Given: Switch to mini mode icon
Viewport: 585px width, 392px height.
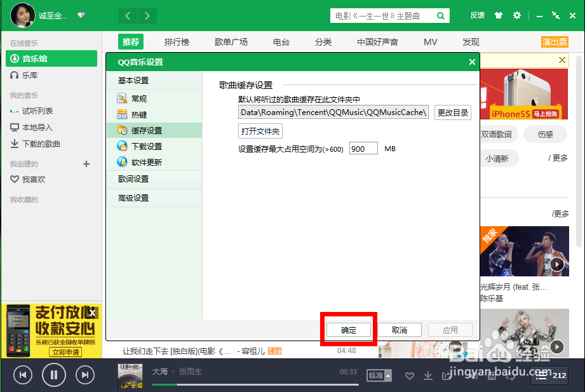Looking at the screenshot, I should click(556, 15).
